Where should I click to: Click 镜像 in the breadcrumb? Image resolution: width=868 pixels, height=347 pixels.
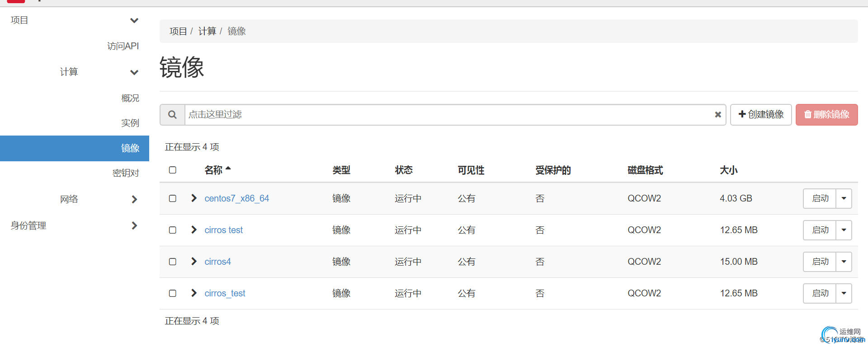click(x=236, y=31)
